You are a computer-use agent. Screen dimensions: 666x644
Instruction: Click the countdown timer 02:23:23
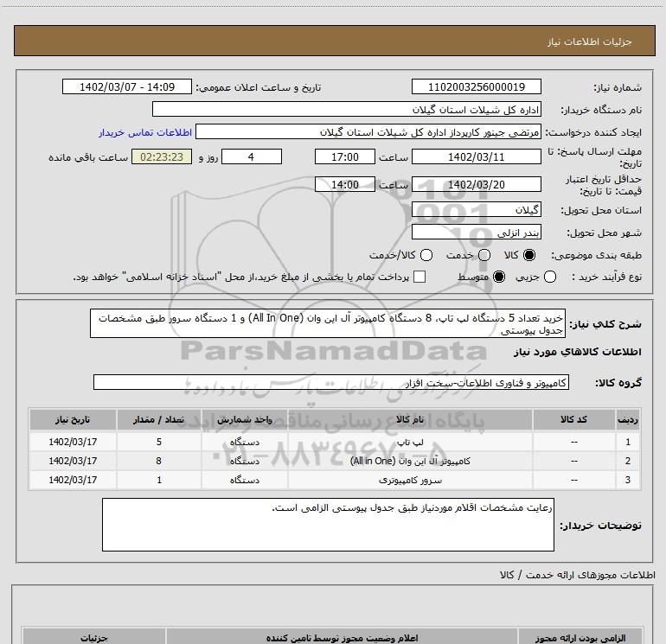pos(162,156)
